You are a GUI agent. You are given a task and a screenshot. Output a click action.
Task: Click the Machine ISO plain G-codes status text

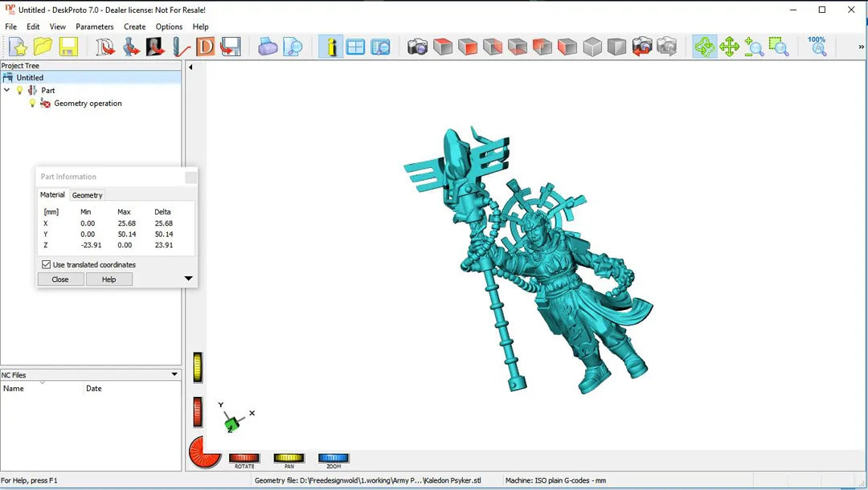tap(555, 480)
